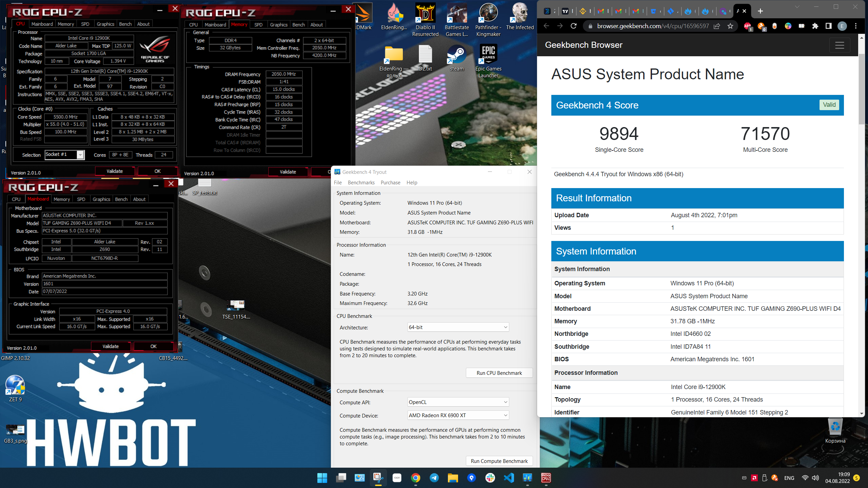This screenshot has height=488, width=868.
Task: Open the Benchmarks menu in Geekbench 4
Action: [361, 182]
